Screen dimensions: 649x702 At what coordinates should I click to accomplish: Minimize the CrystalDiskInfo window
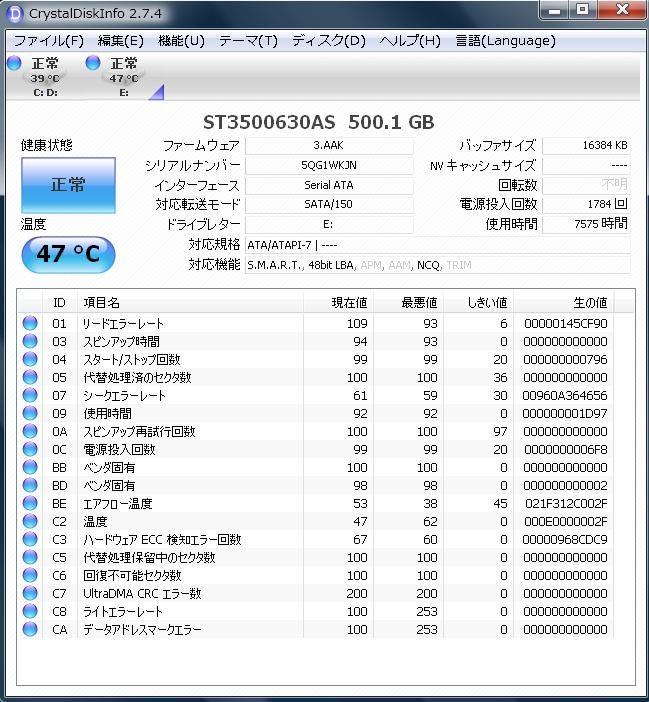point(555,10)
